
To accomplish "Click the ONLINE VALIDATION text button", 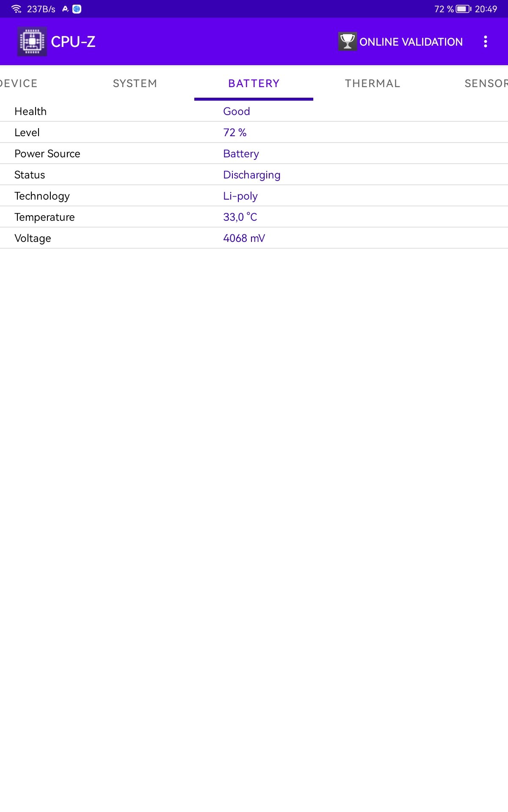I will point(411,42).
